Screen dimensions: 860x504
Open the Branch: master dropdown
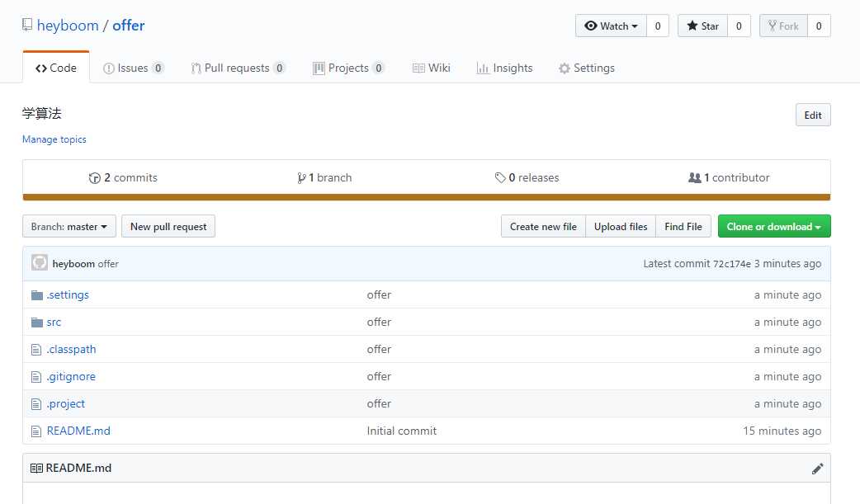69,227
